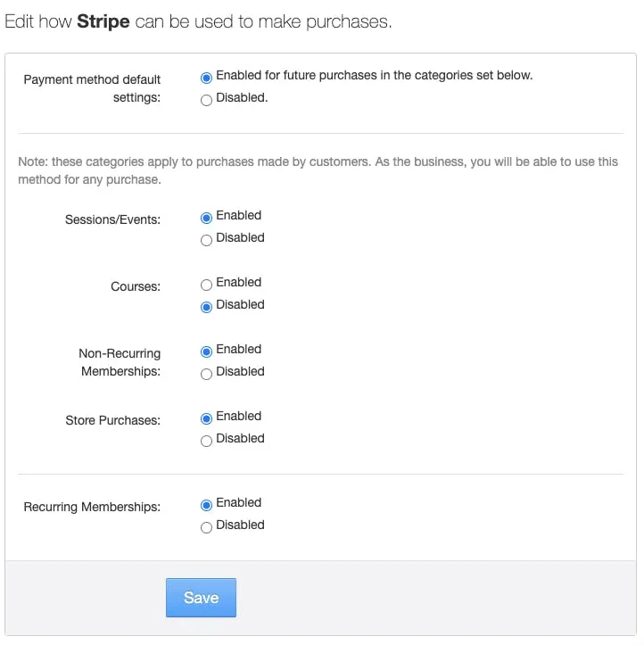Viewport: 644px width, 645px height.
Task: Disable Non-Recurring Memberships payments
Action: (206, 374)
